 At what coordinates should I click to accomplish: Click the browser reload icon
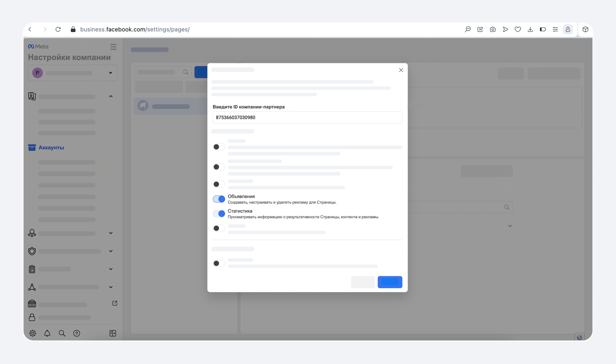click(58, 29)
